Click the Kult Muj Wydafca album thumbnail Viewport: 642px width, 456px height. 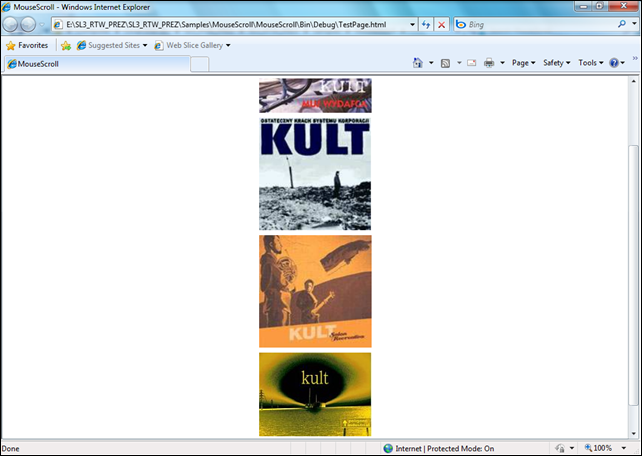point(315,95)
